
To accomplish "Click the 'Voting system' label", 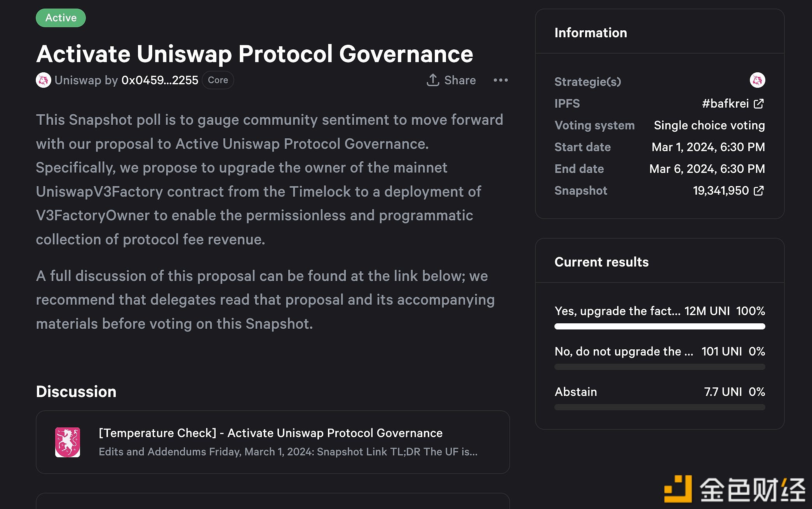I will coord(594,125).
